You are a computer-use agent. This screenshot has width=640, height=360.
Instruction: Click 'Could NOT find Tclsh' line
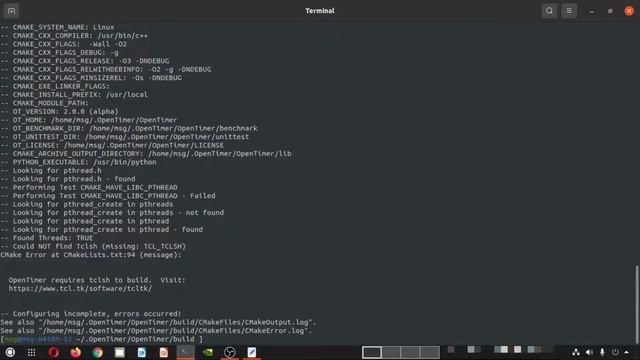(93, 247)
